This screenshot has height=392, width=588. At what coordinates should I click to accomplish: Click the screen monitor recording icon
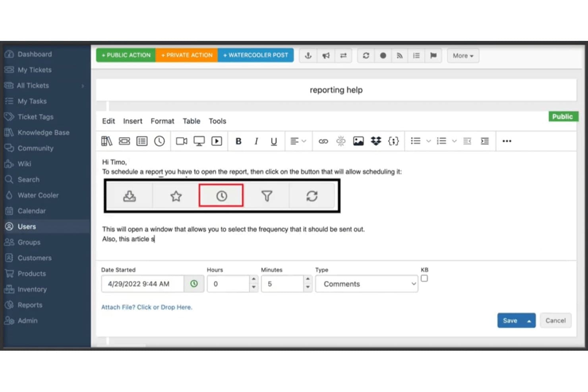pyautogui.click(x=199, y=141)
